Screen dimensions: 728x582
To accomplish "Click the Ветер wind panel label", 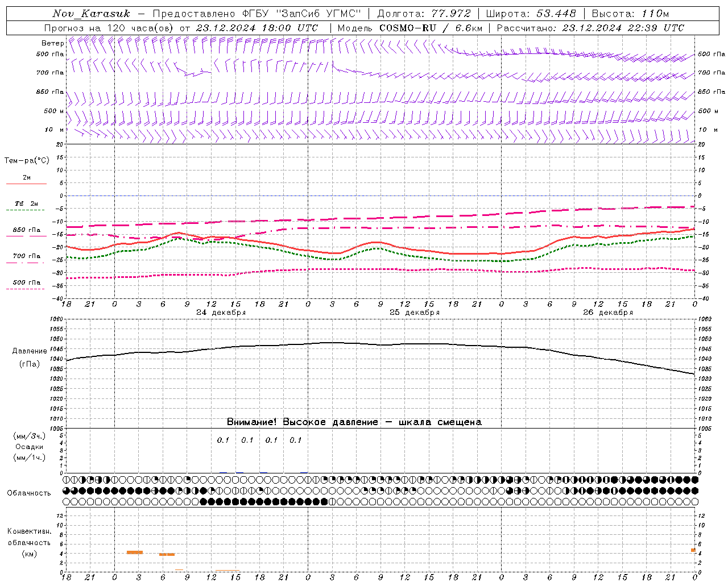I will pos(52,43).
